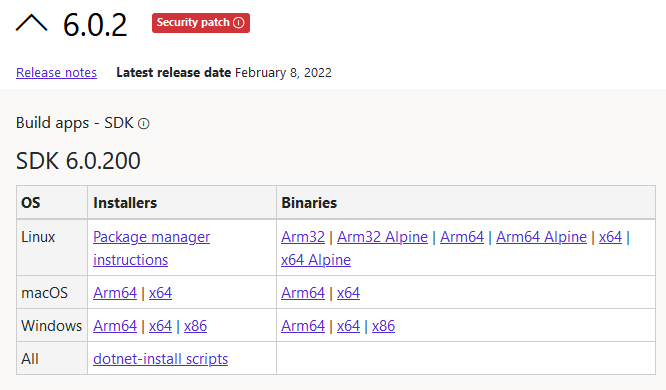Download the macOS Arm64 binaries
The image size is (666, 390).
tap(303, 293)
